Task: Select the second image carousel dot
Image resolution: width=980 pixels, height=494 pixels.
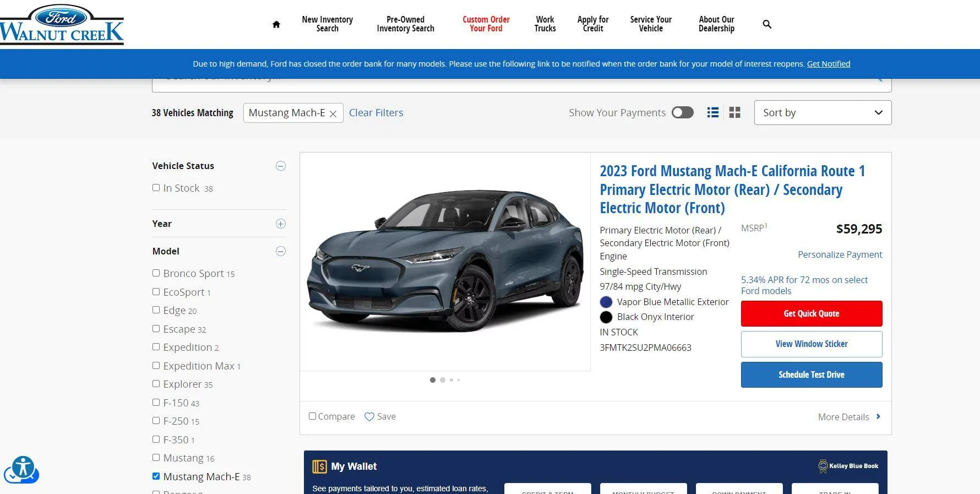Action: tap(443, 380)
